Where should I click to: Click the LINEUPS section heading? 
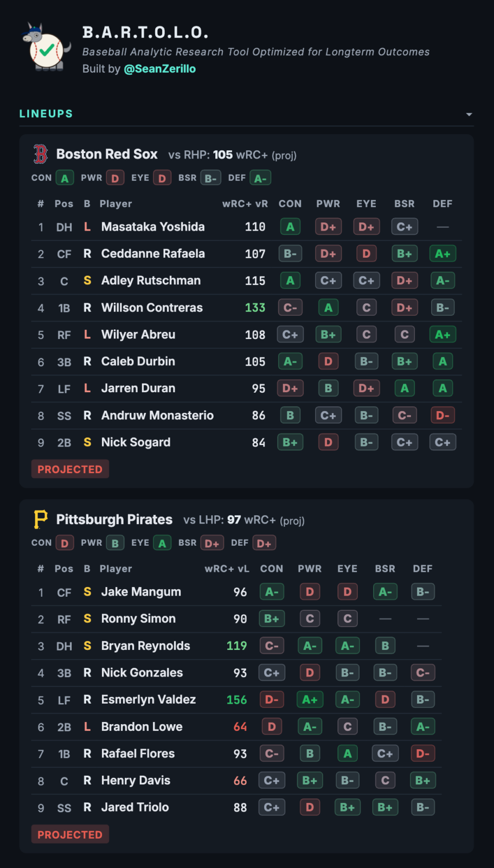46,114
